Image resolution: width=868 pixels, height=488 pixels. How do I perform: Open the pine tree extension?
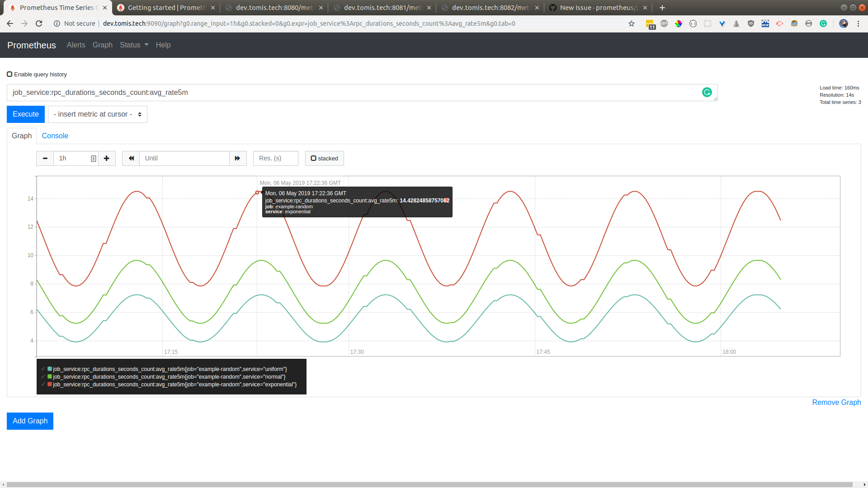pos(736,23)
